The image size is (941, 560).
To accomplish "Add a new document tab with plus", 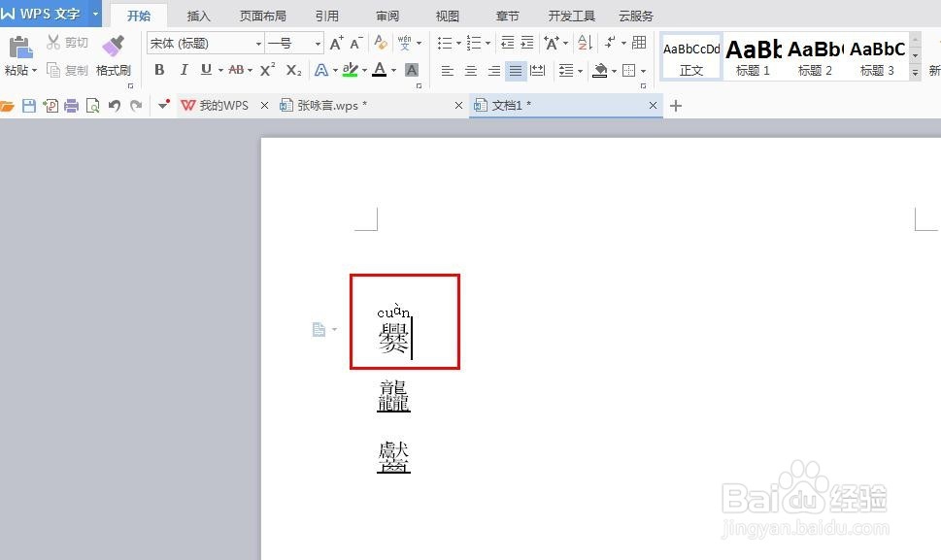I will pyautogui.click(x=676, y=106).
